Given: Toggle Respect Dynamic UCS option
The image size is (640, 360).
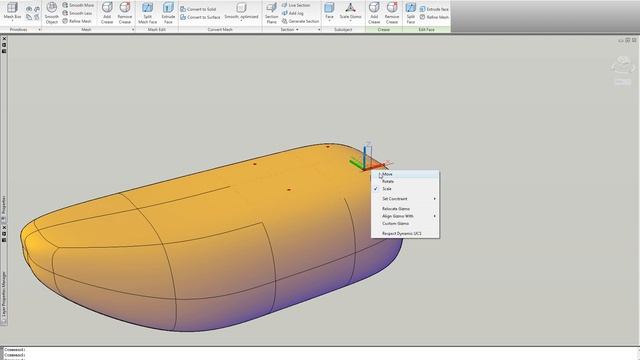Looking at the screenshot, I should coord(405,233).
